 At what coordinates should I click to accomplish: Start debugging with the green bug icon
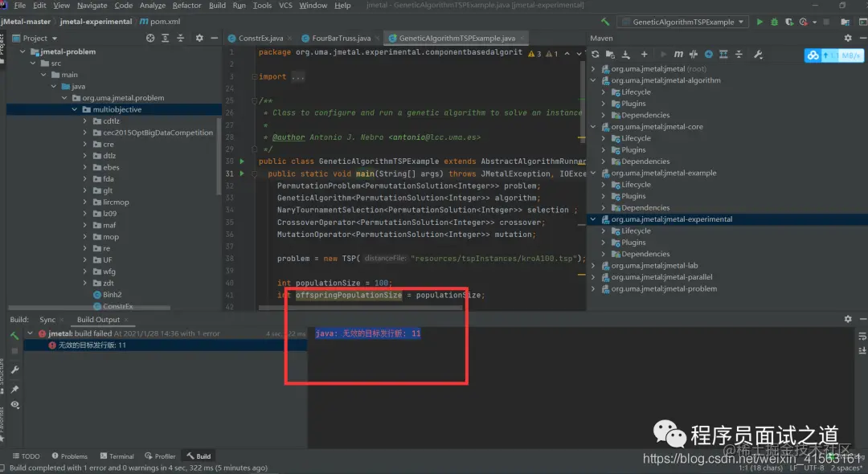(x=775, y=22)
